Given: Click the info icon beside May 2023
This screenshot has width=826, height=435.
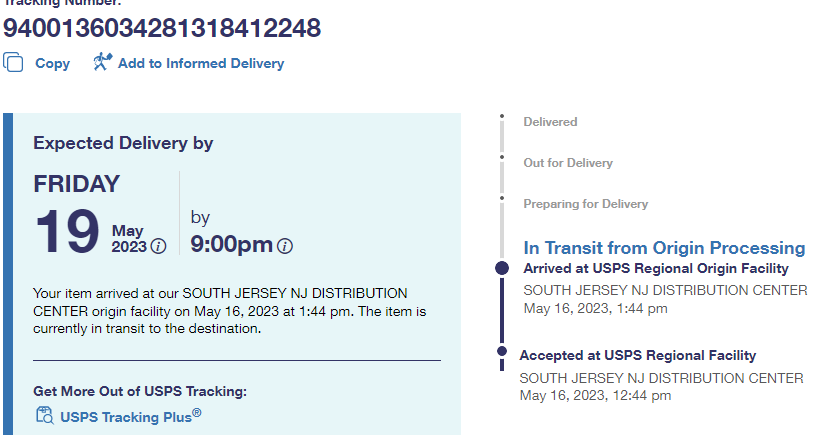Looking at the screenshot, I should (158, 246).
